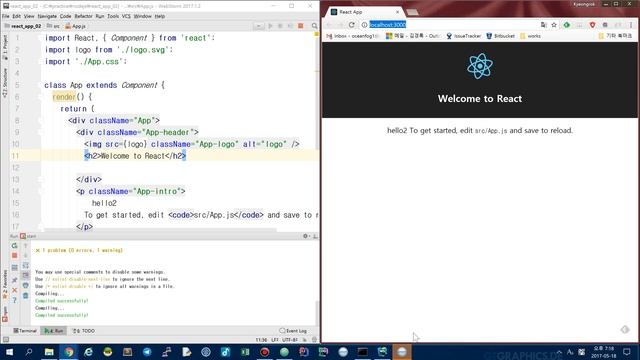Click fold toggle beside div className App line
The height and width of the screenshot is (360, 640).
tap(41, 120)
